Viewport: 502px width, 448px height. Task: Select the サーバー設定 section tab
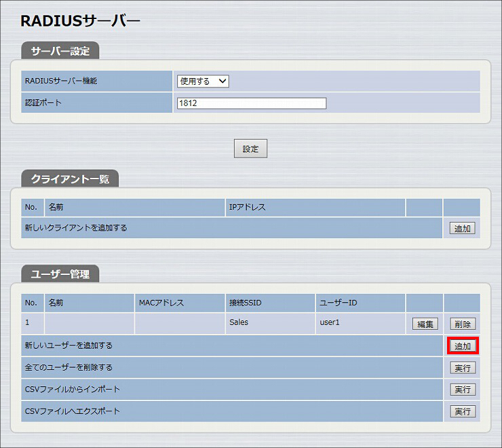[x=60, y=51]
